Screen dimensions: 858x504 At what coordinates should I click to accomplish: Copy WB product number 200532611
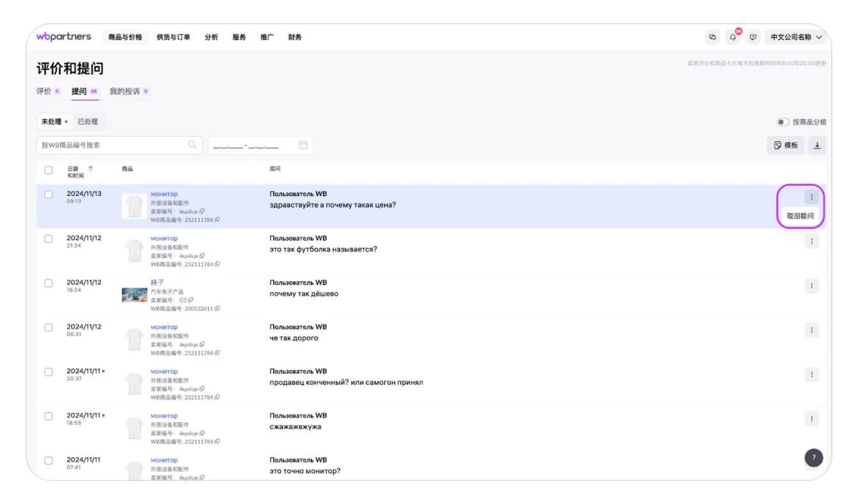(218, 309)
